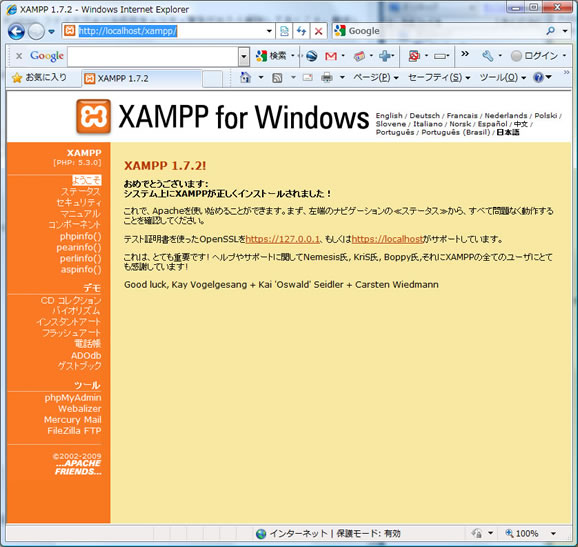The image size is (578, 547).
Task: Click the Internet zone globe status icon
Action: (x=261, y=534)
